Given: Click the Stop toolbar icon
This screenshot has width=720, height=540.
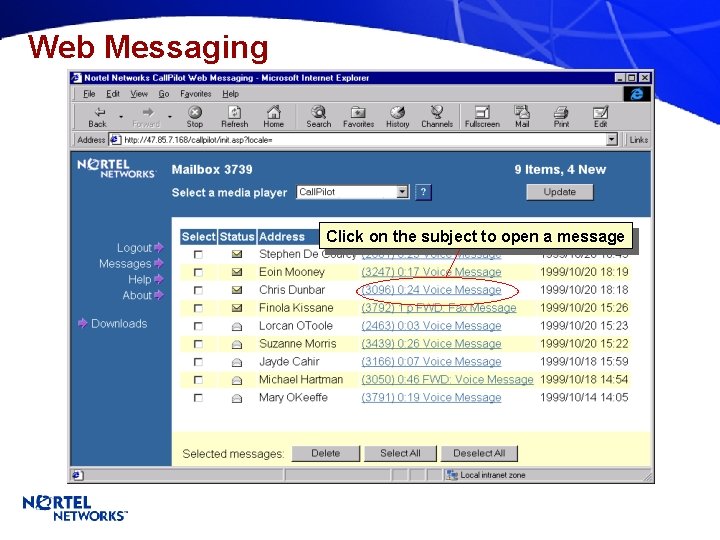Looking at the screenshot, I should point(195,117).
